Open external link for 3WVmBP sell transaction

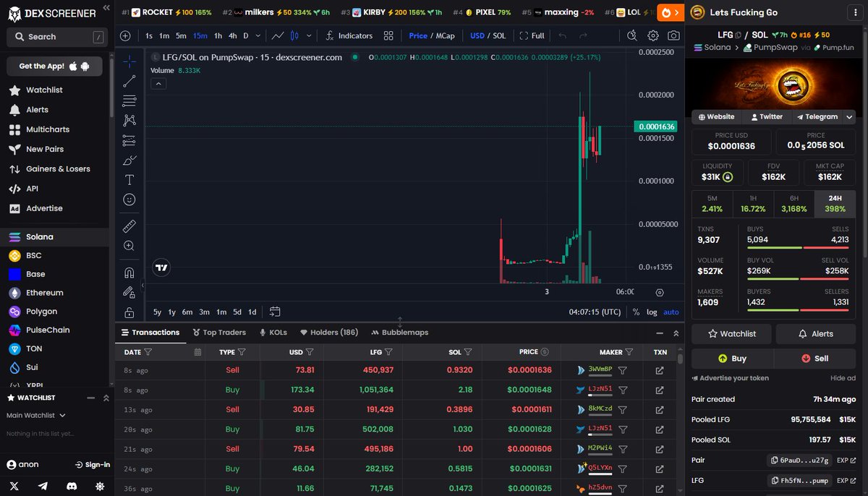point(660,370)
